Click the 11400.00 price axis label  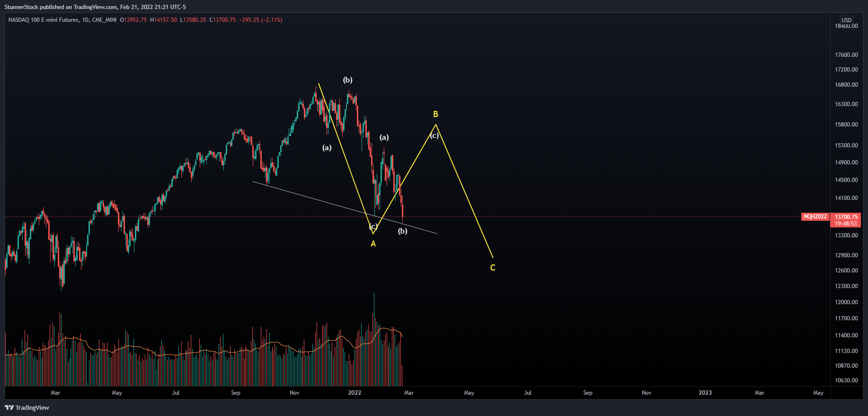click(x=846, y=335)
